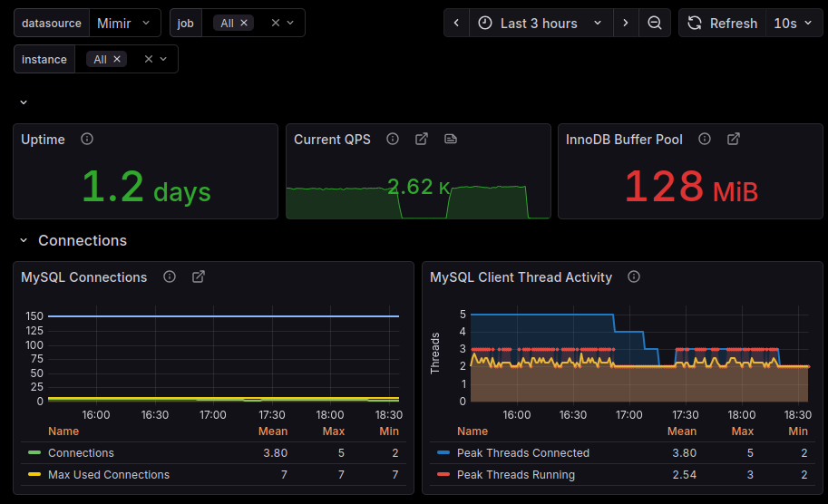The height and width of the screenshot is (504, 828).
Task: Click the datasource variable label
Action: tap(52, 24)
